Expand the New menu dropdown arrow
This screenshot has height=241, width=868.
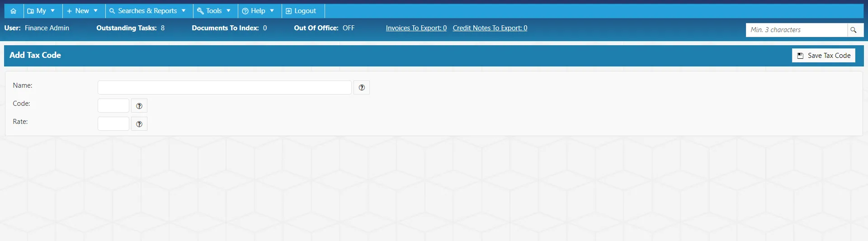point(95,11)
